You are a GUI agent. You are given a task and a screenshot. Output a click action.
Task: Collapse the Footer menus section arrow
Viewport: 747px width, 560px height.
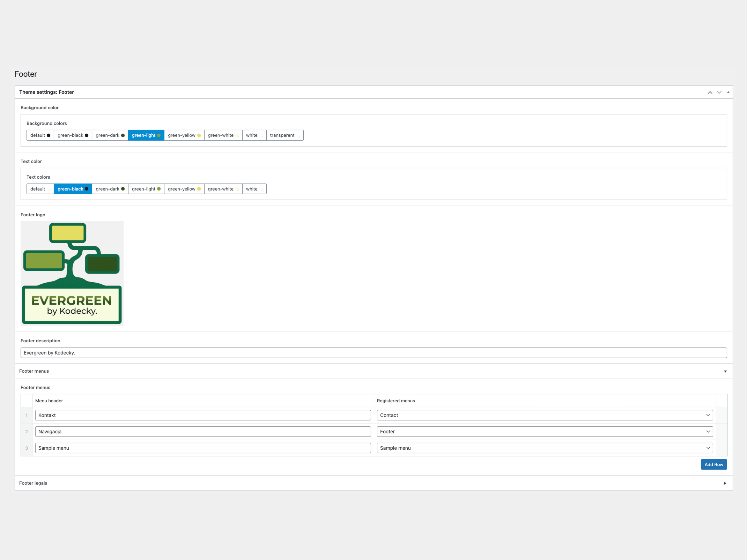725,371
